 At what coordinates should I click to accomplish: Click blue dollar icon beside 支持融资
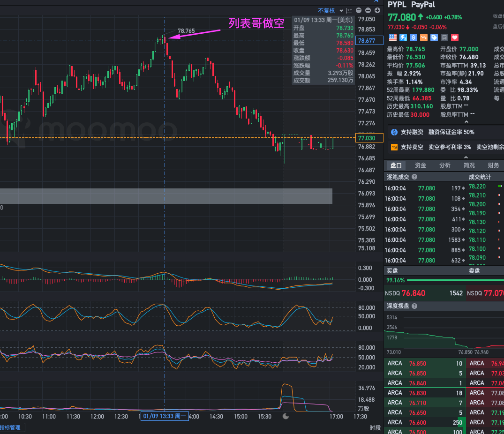click(x=394, y=132)
